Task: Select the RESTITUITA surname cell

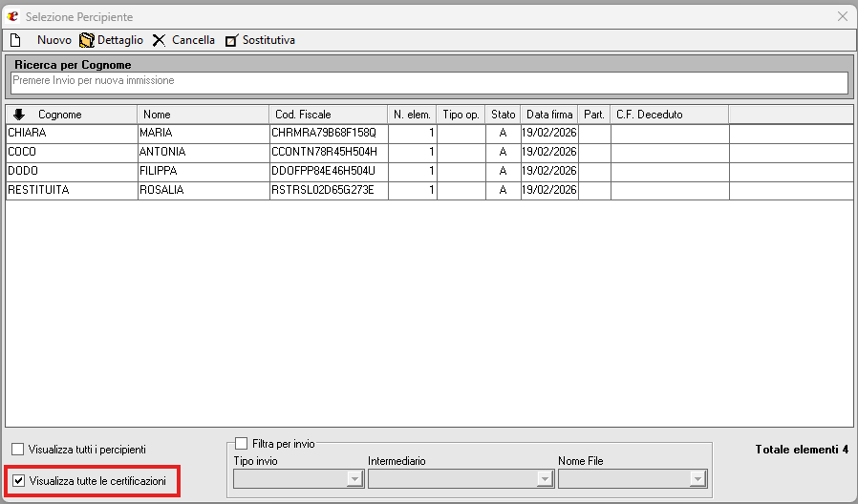Action: click(72, 190)
